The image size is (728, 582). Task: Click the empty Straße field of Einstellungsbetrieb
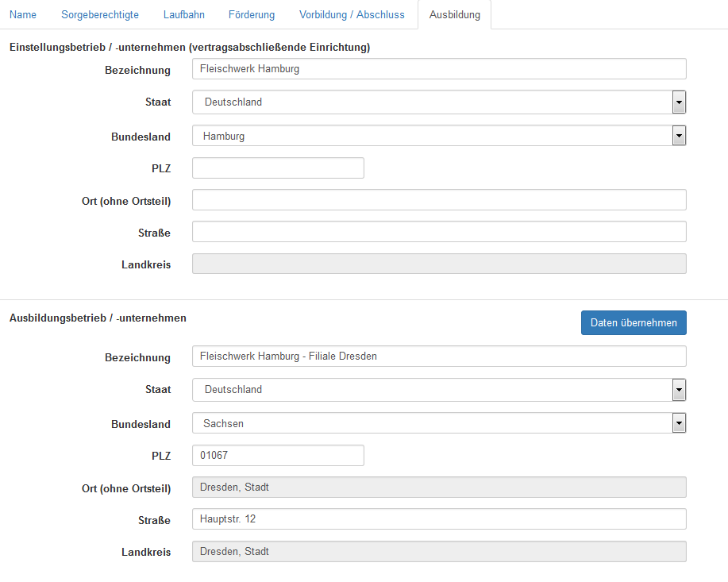point(439,232)
